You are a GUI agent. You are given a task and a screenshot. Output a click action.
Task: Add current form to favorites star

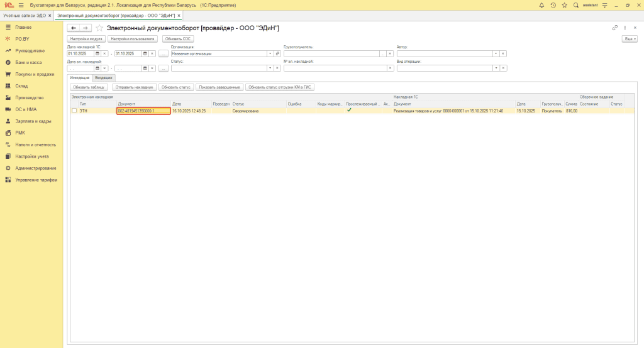pos(100,28)
